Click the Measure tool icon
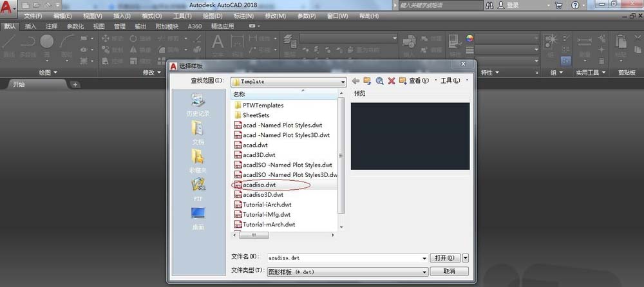Screen dimensions: 644x287 tap(584, 46)
